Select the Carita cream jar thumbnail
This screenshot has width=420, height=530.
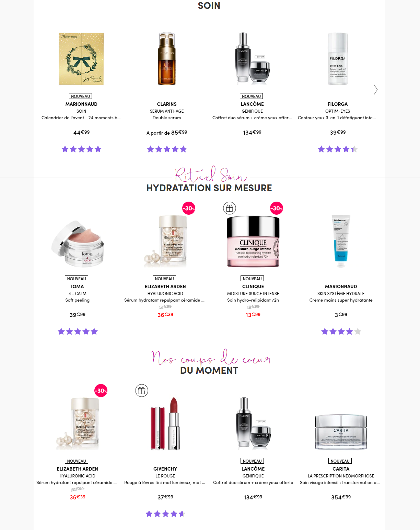coord(341,432)
